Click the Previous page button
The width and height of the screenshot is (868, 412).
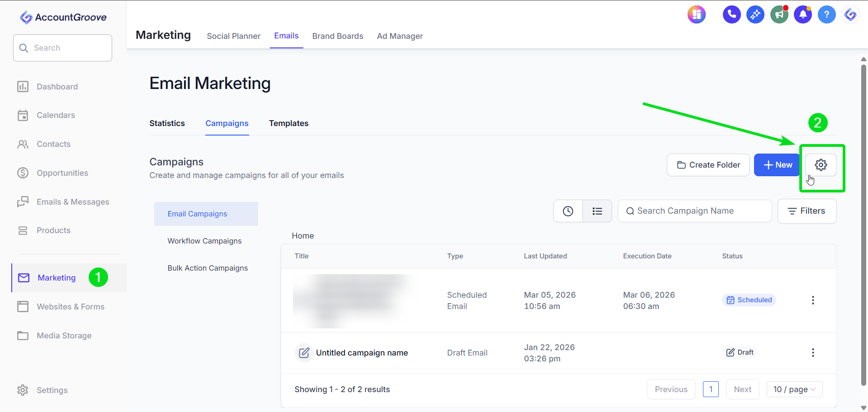671,389
